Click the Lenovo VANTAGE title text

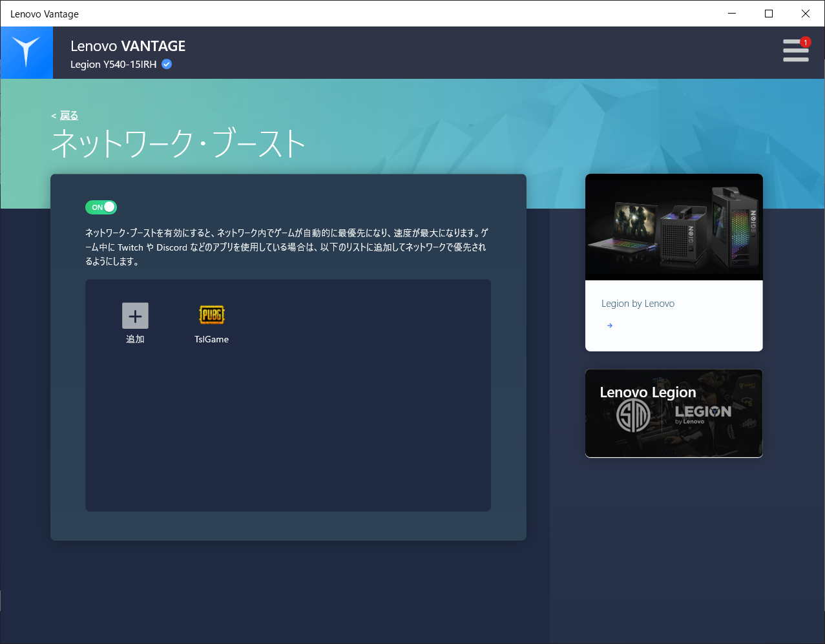[128, 46]
